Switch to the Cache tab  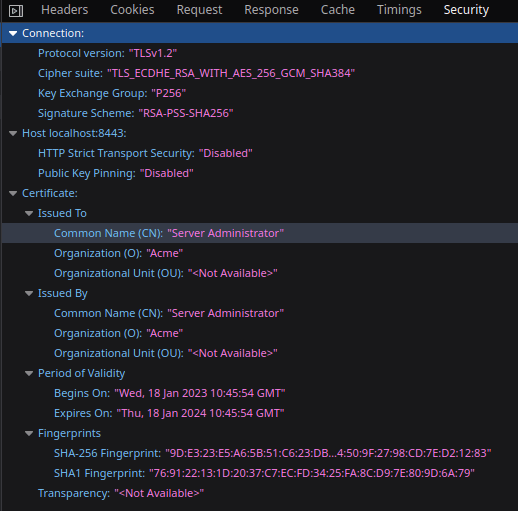coord(338,10)
